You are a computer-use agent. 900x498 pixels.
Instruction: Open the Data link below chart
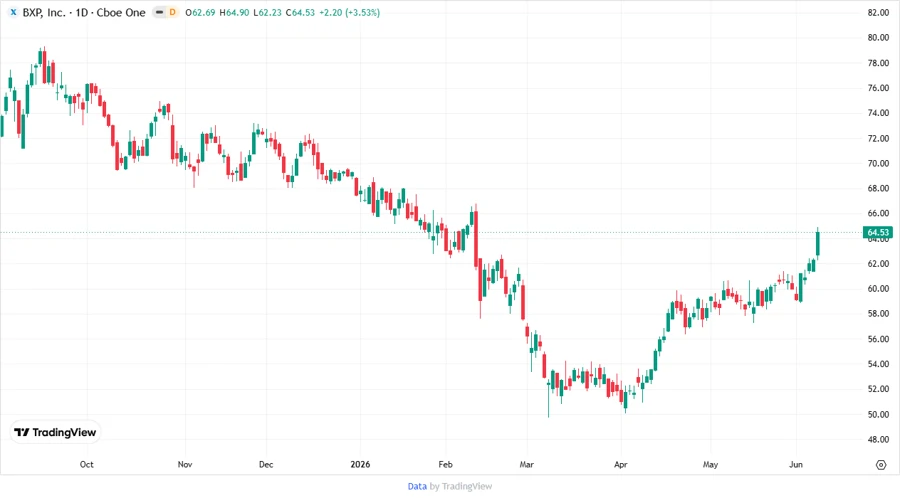417,486
